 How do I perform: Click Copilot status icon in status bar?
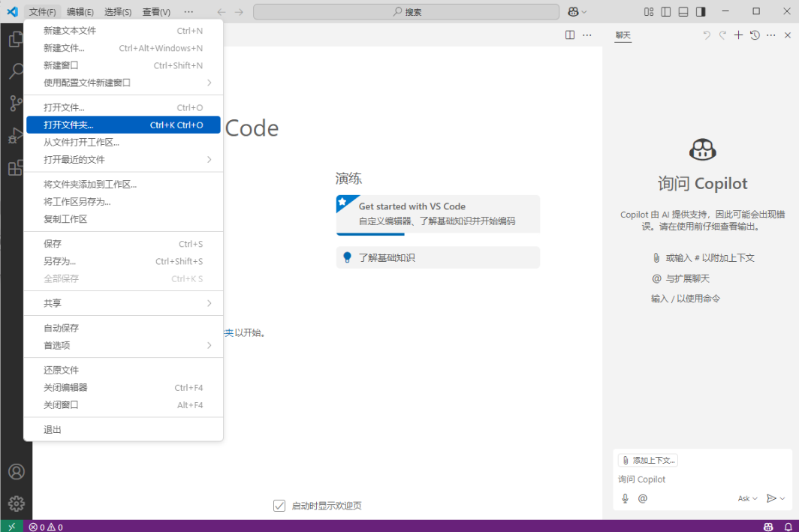coord(768,527)
